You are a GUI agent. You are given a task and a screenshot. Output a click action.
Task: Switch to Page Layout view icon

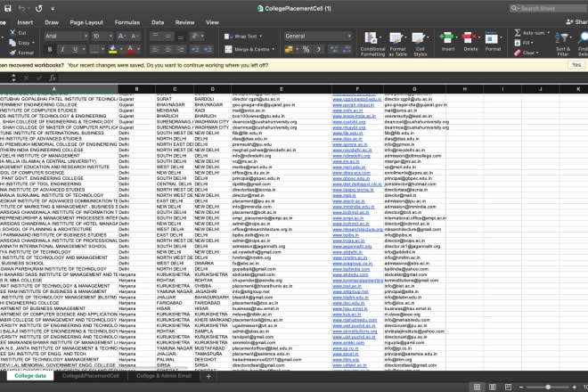pos(493,387)
